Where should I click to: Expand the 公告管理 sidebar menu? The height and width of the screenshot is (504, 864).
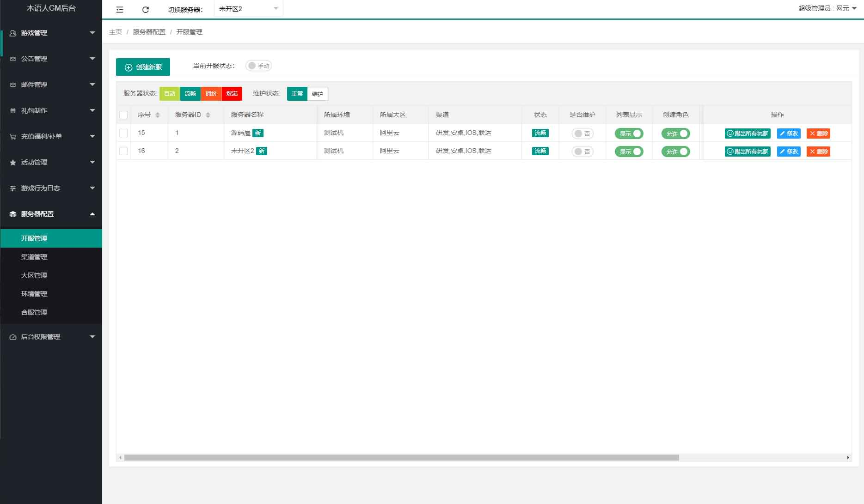pos(51,59)
